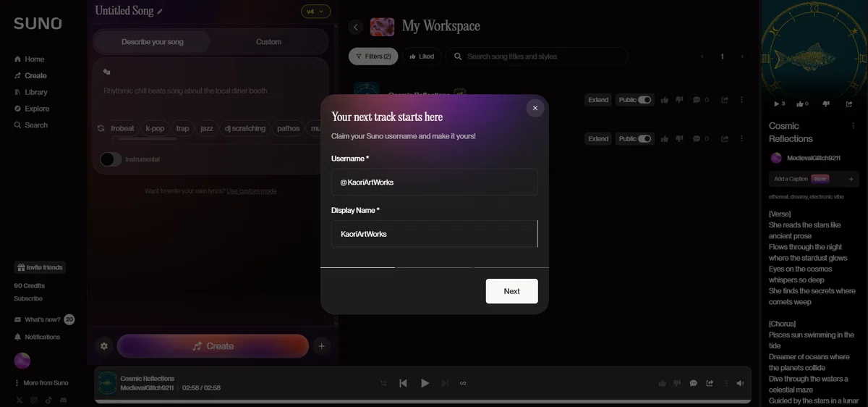Viewport: 868px width, 407px height.
Task: Toggle Public on the second song
Action: point(644,138)
